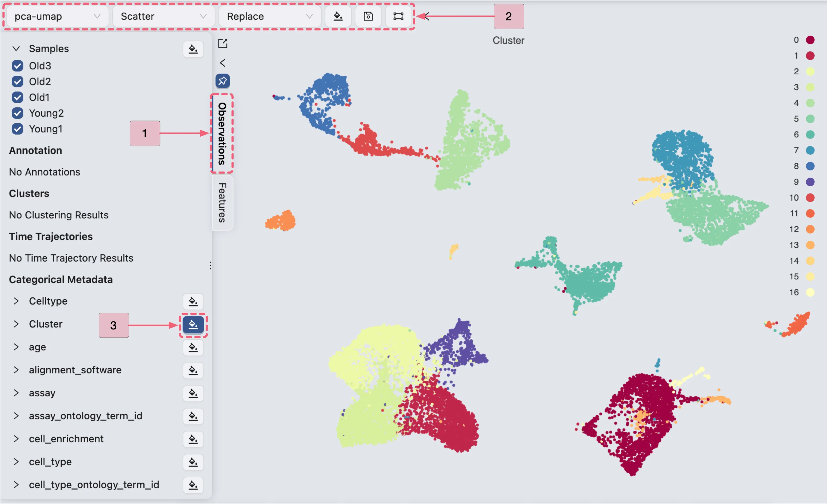
Task: Switch to the Features tab
Action: (x=222, y=202)
